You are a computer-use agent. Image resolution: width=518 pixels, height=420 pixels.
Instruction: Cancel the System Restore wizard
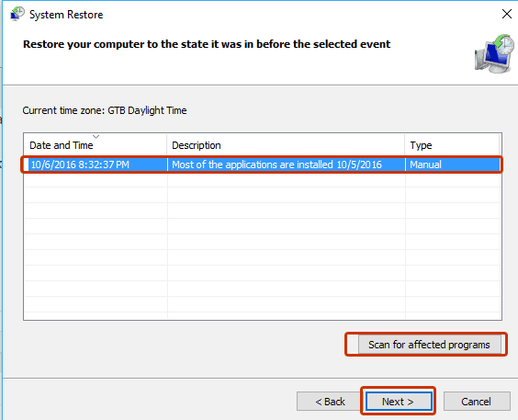click(x=477, y=402)
